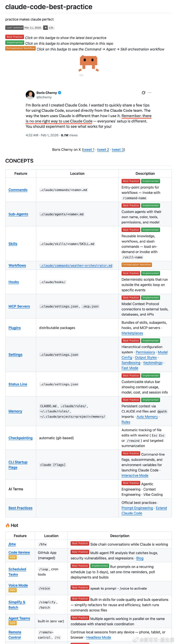Click Implemented badge in Hooks row
This screenshot has height=644, width=176.
coord(150,273)
